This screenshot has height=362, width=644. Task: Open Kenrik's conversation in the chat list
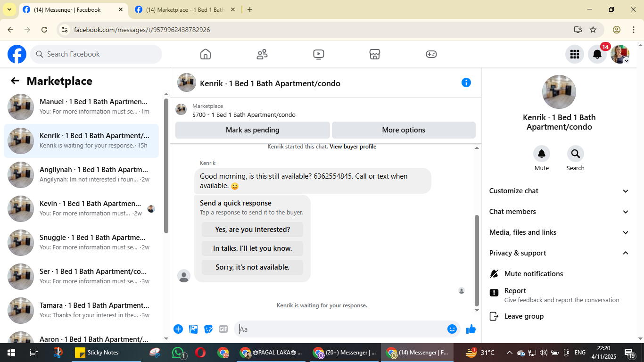81,141
